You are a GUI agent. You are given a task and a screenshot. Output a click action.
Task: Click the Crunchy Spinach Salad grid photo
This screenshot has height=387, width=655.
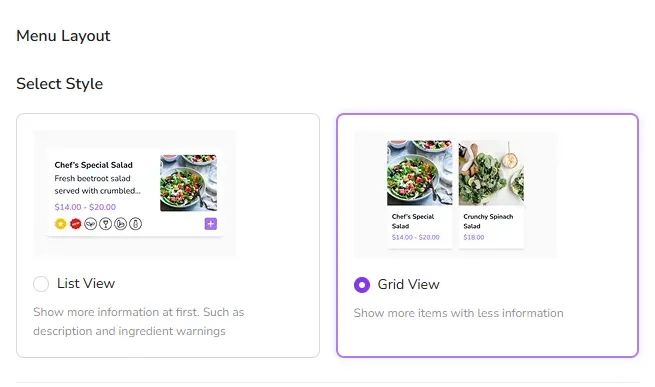pos(491,173)
